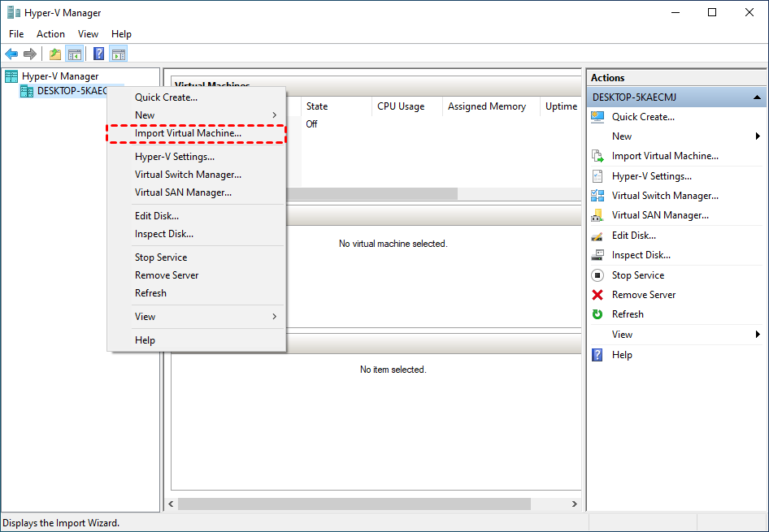769x532 pixels.
Task: Click the Quick Create icon in Actions pane
Action: pyautogui.click(x=597, y=117)
